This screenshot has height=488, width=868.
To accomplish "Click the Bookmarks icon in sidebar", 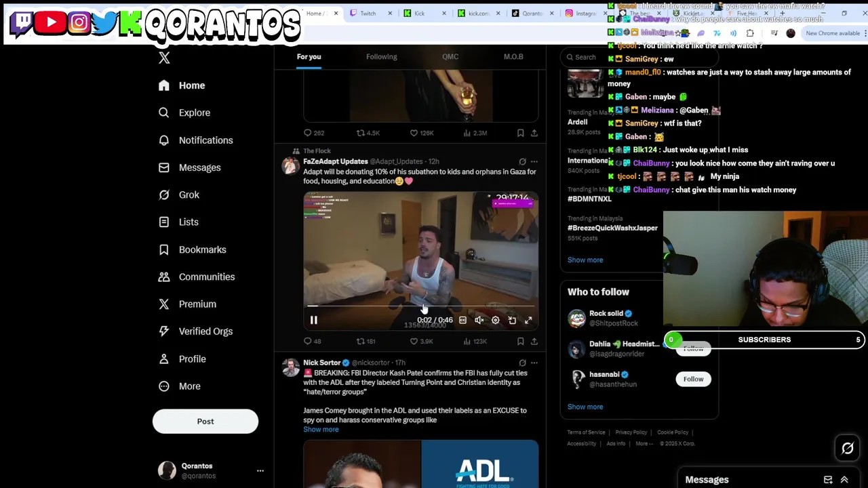I will (163, 249).
